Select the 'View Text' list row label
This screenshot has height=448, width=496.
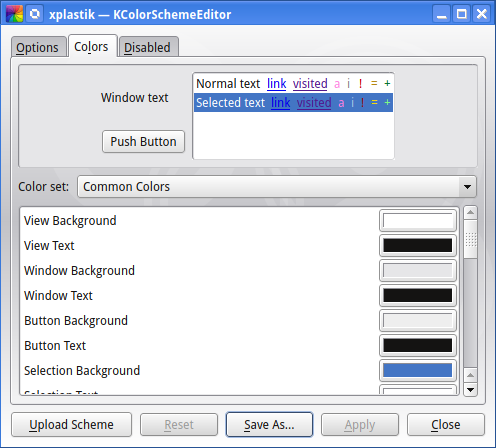coord(49,246)
